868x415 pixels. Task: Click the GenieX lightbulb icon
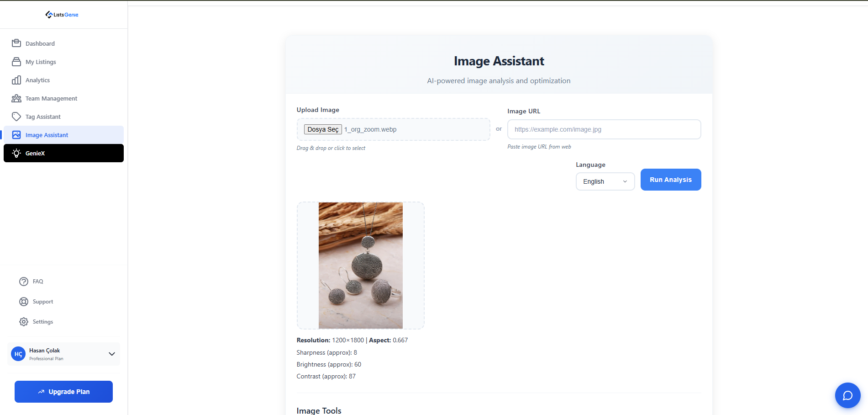16,153
